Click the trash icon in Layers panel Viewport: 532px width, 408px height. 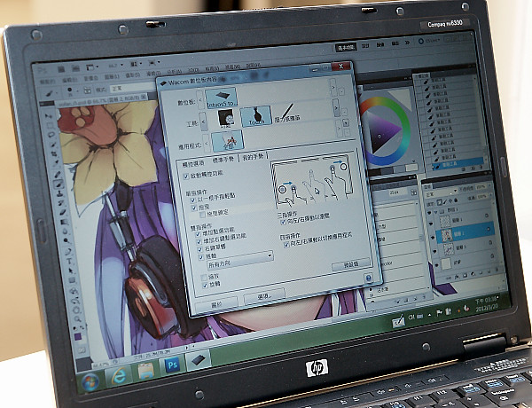click(x=498, y=271)
